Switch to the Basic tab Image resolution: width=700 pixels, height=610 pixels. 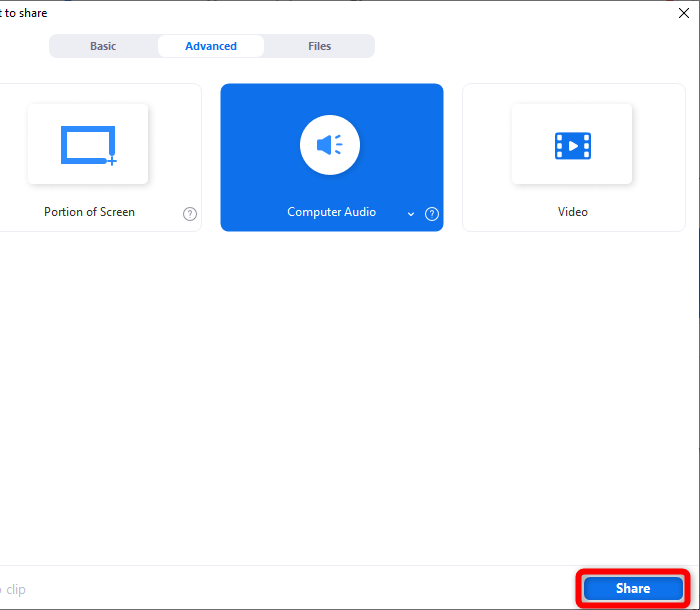point(103,46)
